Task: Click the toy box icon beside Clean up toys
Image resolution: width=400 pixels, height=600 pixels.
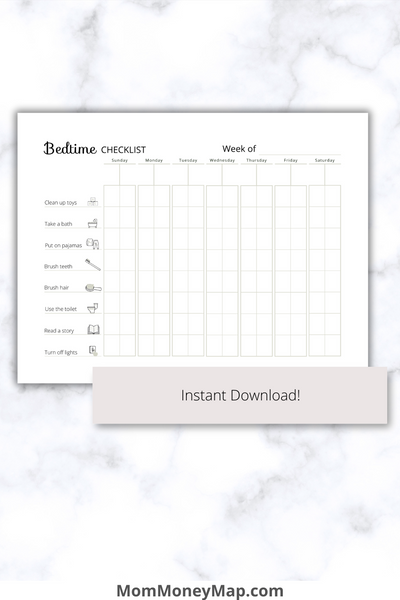Action: 93,202
